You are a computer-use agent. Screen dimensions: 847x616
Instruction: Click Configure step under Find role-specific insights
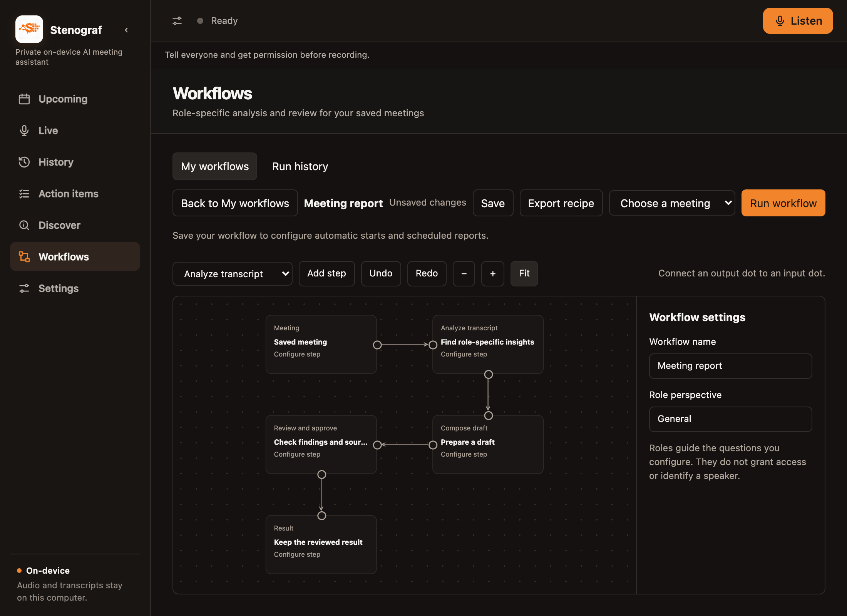464,354
